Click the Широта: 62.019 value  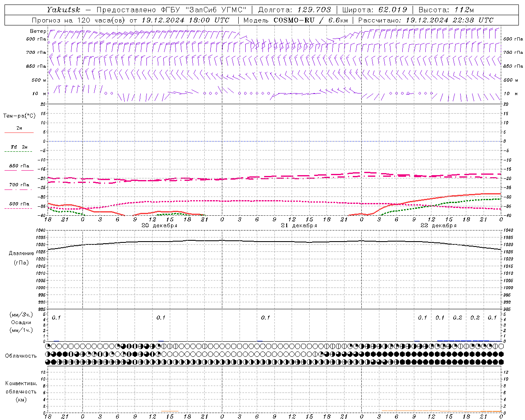click(x=374, y=10)
